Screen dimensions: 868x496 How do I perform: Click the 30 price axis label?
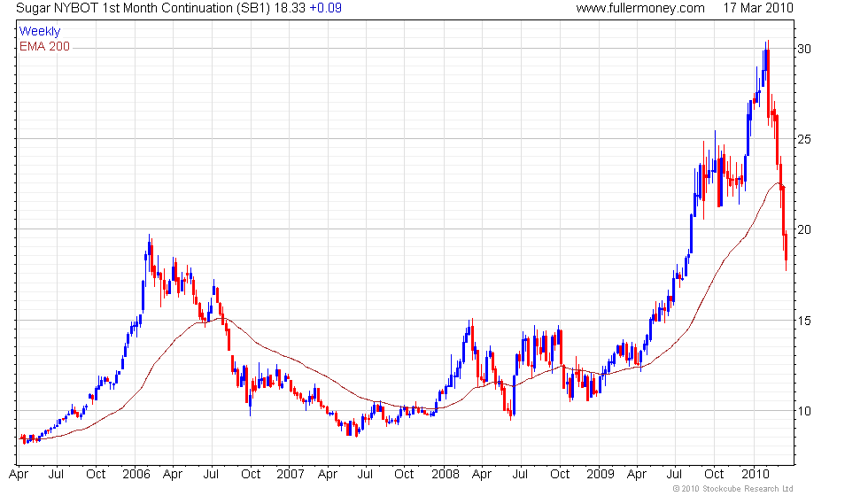pyautogui.click(x=804, y=49)
